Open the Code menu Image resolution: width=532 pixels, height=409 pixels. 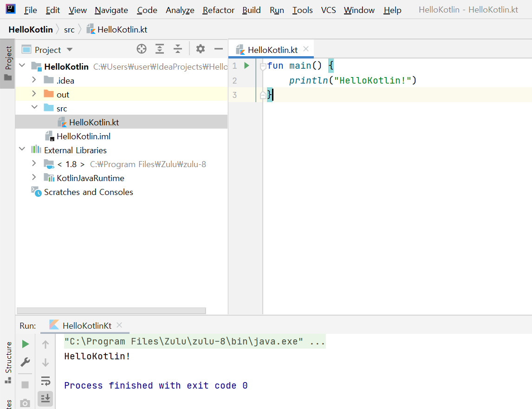147,10
